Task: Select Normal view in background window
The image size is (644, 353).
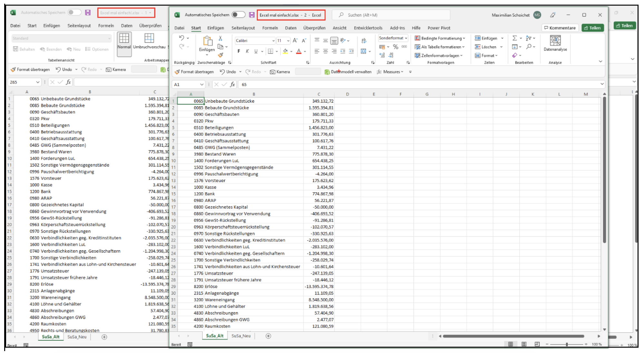Action: tap(124, 43)
